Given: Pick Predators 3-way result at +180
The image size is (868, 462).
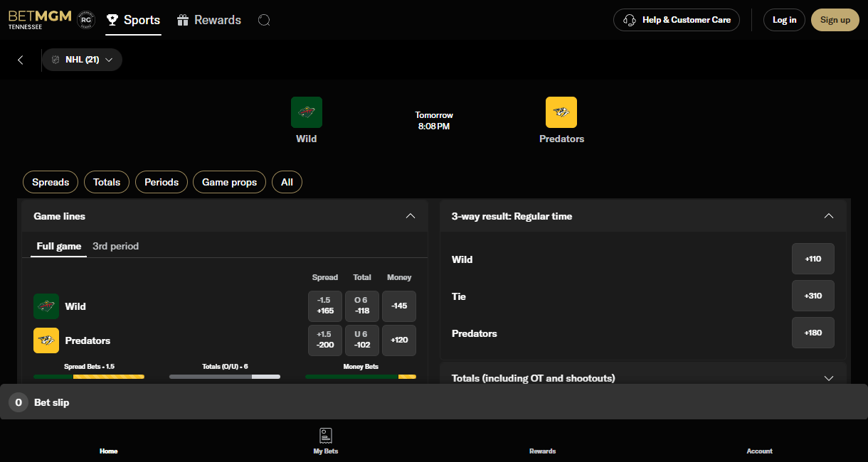Looking at the screenshot, I should (813, 333).
